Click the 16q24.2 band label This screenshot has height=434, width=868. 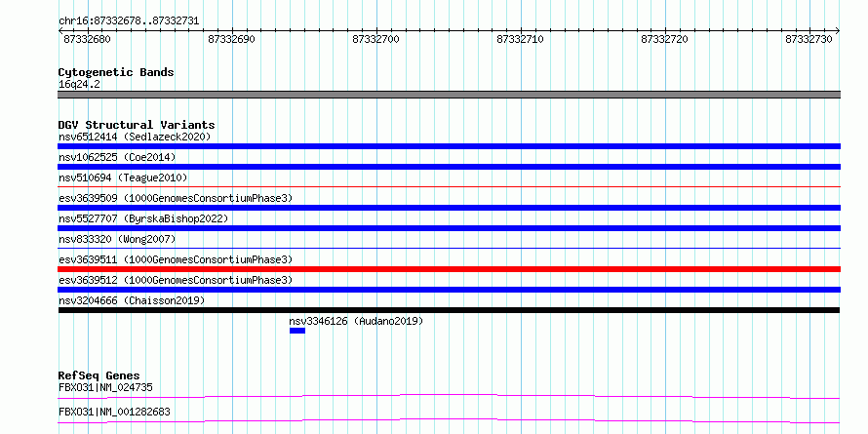[x=79, y=85]
